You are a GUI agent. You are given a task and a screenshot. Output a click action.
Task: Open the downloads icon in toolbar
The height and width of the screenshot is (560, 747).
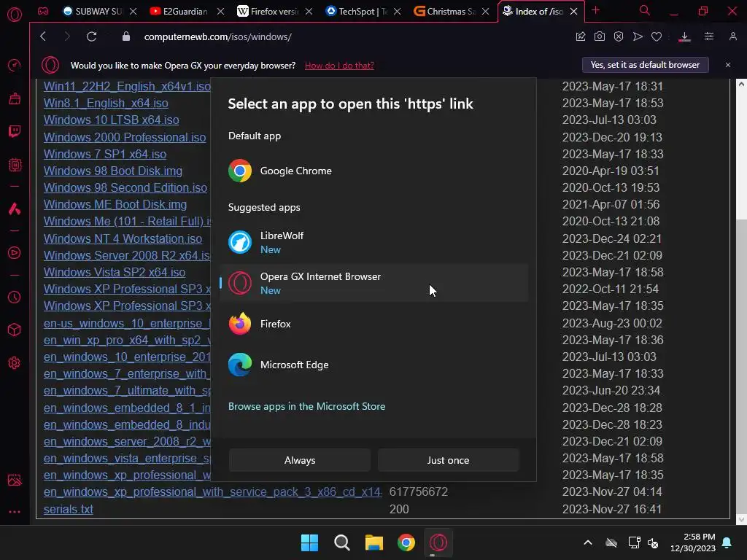684,36
